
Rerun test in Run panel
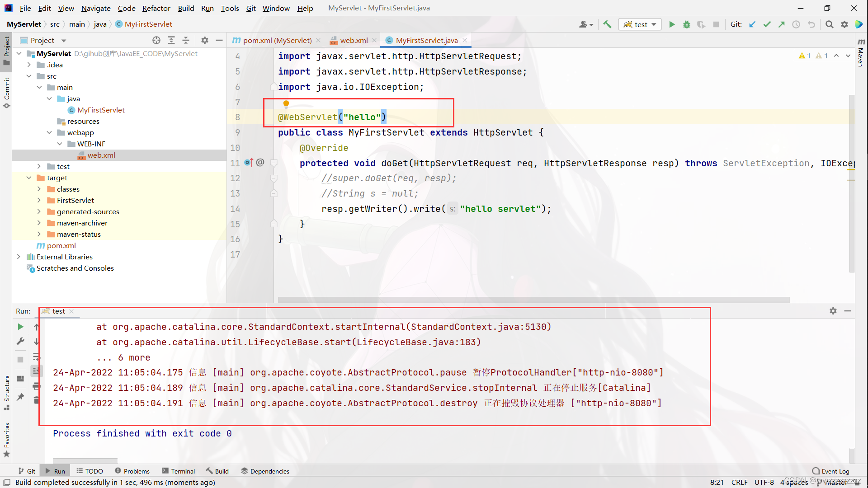coord(20,327)
